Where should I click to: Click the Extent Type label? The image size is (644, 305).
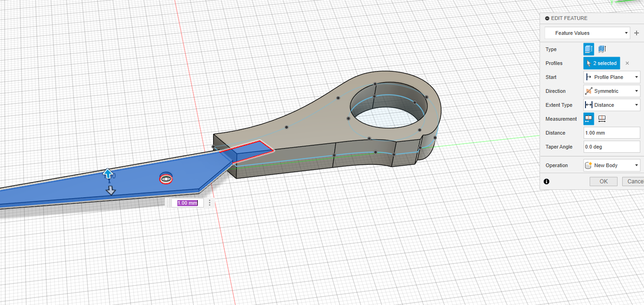pos(559,105)
